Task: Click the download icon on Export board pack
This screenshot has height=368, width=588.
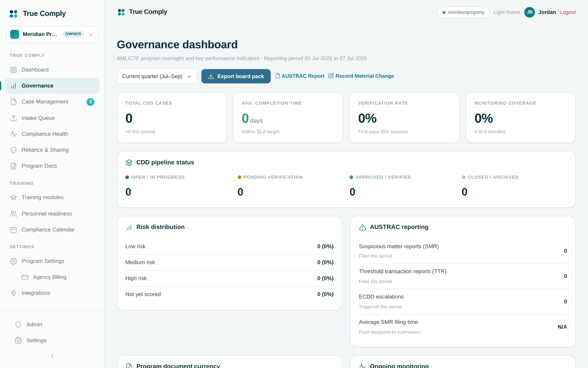Action: pyautogui.click(x=211, y=76)
